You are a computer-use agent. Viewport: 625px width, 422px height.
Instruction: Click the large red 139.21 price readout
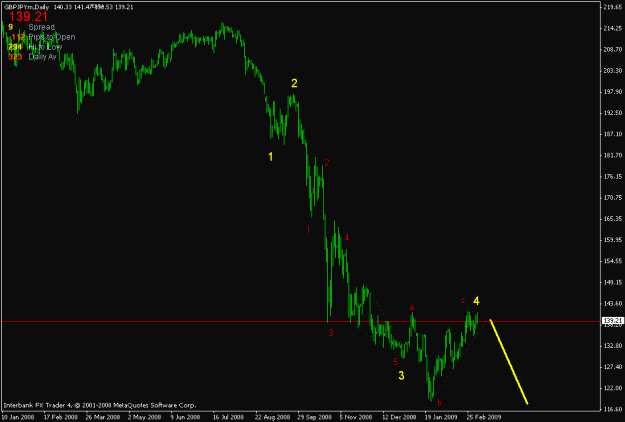coord(28,17)
